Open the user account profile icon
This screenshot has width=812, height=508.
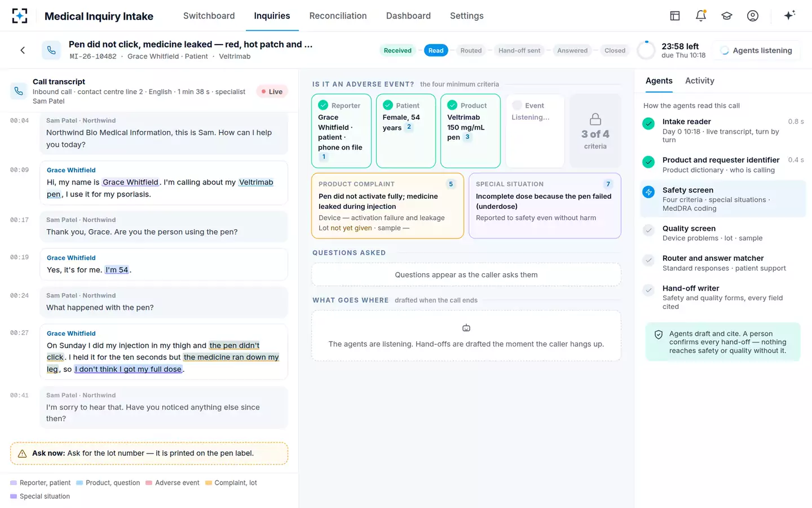point(753,16)
